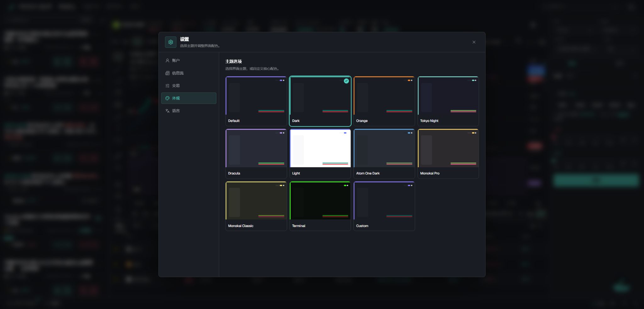The height and width of the screenshot is (309, 644).
Task: Choose the Orange theme card
Action: click(384, 101)
